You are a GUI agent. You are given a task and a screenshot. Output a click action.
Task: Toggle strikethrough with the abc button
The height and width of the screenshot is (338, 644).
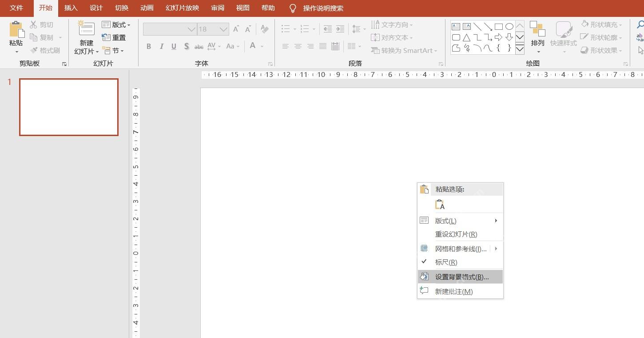pos(199,46)
